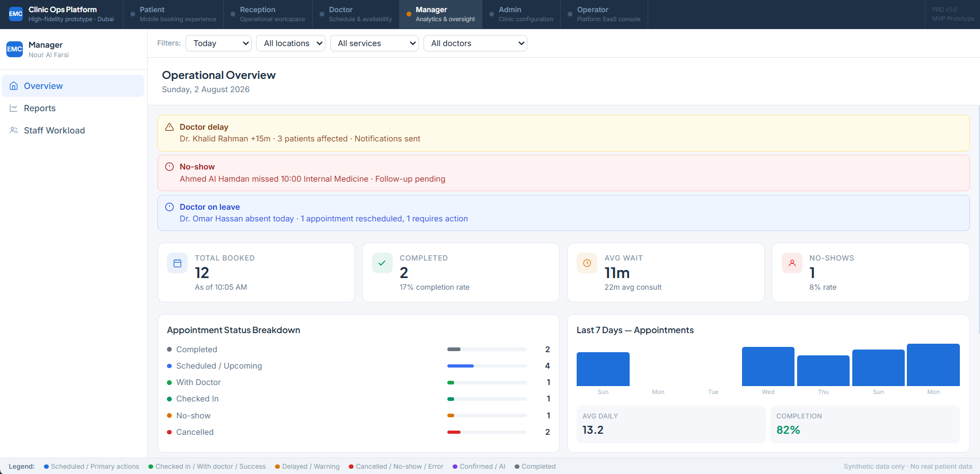Switch to the Admin tab

[x=521, y=14]
